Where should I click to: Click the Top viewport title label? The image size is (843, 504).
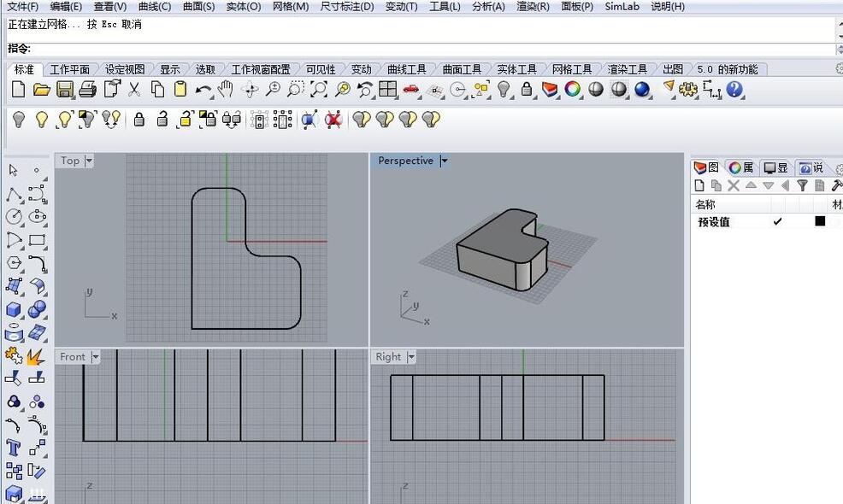70,160
